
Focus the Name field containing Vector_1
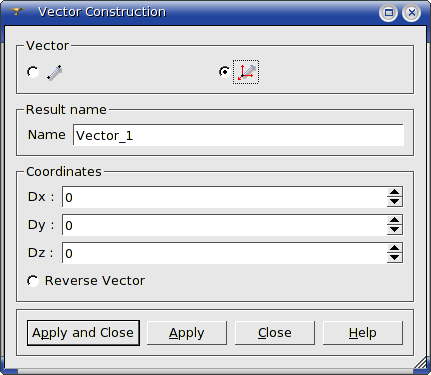[238, 135]
